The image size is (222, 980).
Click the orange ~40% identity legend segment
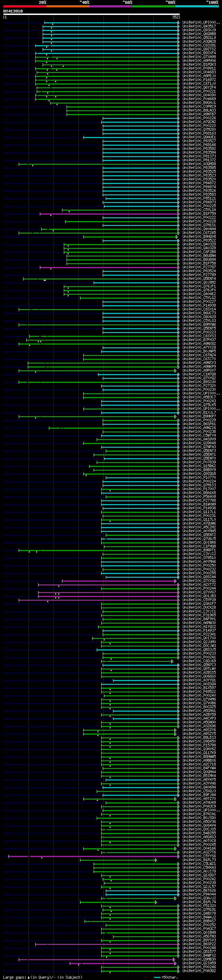pos(68,6)
